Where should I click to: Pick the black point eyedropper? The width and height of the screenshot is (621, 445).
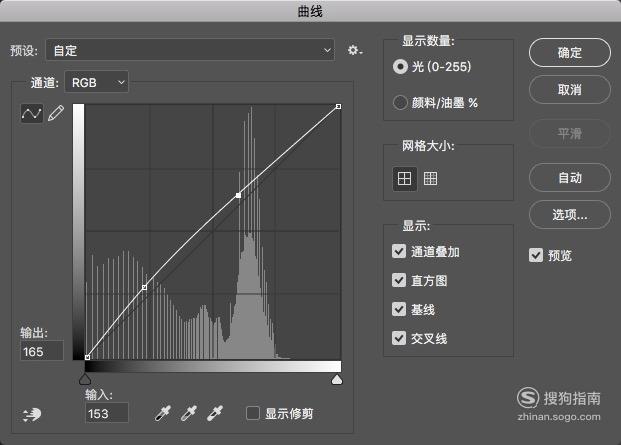[163, 413]
